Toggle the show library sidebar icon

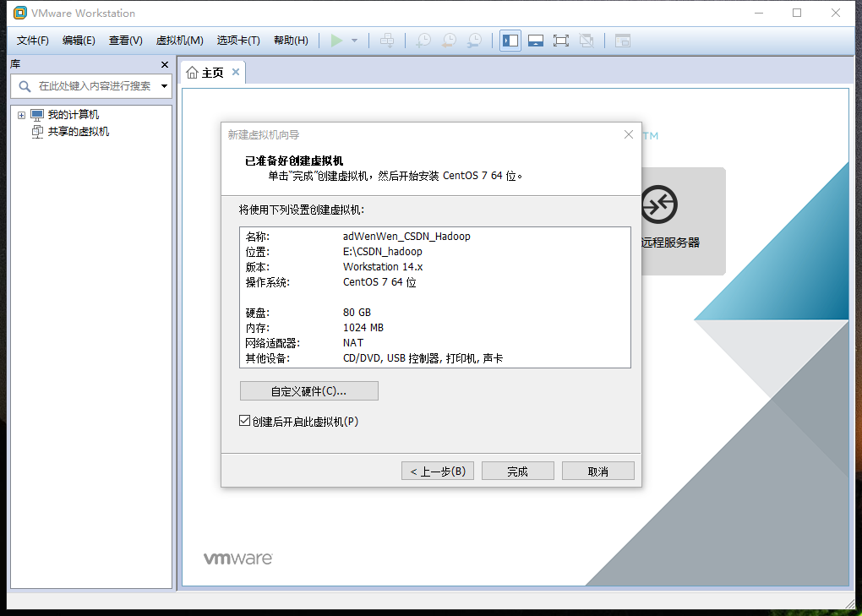(x=510, y=41)
